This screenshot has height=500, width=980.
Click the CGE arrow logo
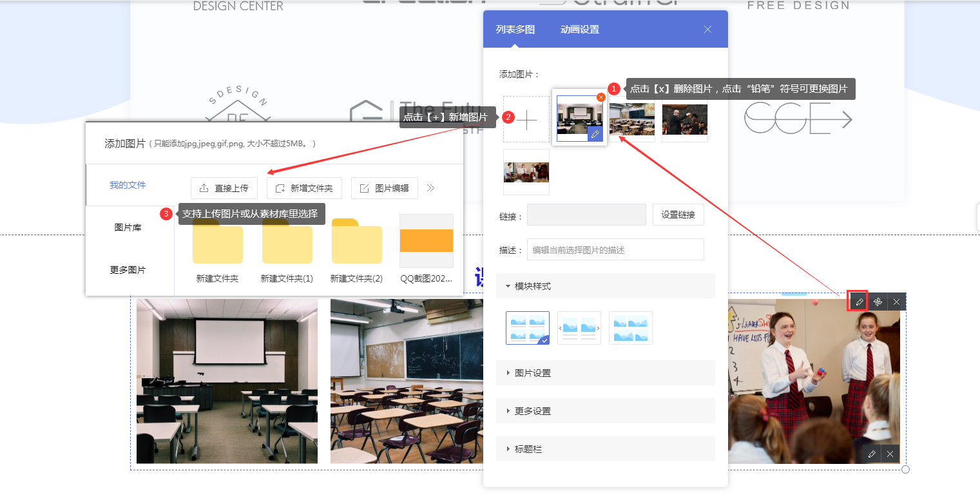(798, 118)
